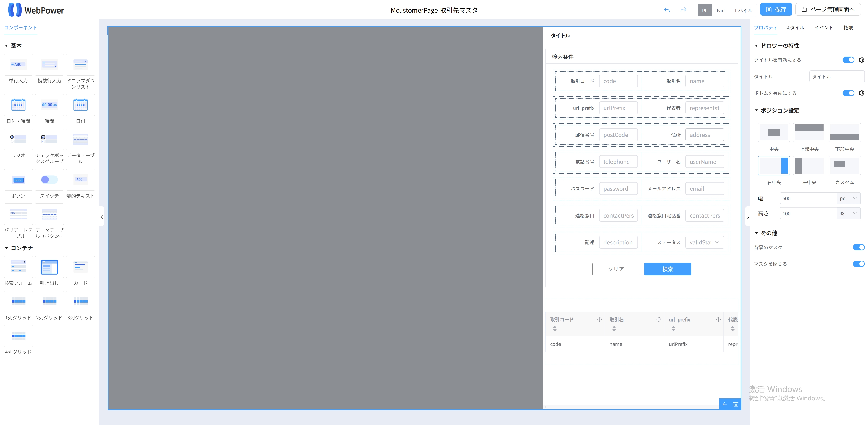
Task: Choose the 上部中央 position option
Action: coord(809,132)
